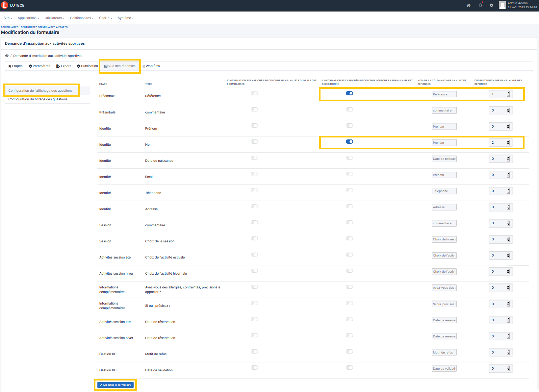Click the admin user avatar

pos(502,5)
